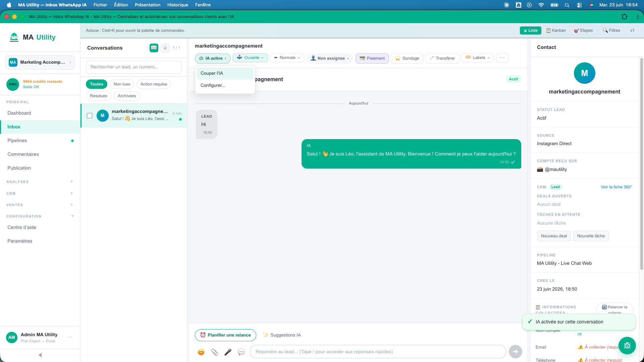Click the send arrow button
The image size is (644, 362).
[516, 352]
